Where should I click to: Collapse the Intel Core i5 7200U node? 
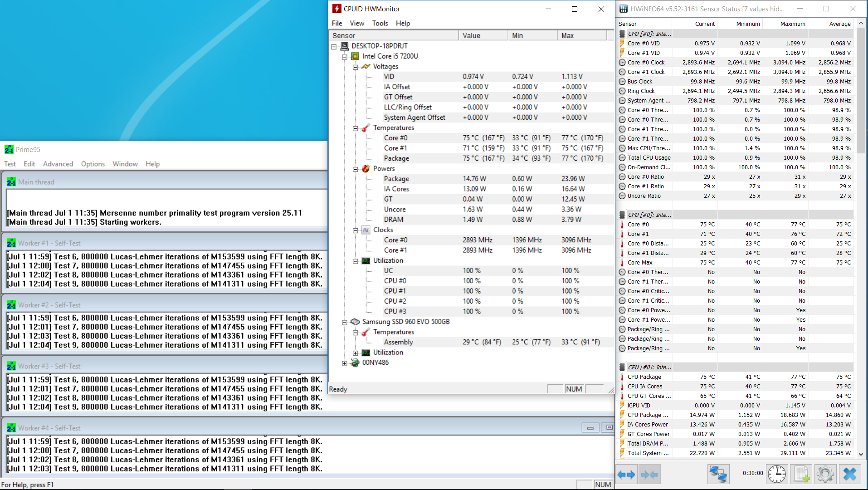pyautogui.click(x=345, y=57)
